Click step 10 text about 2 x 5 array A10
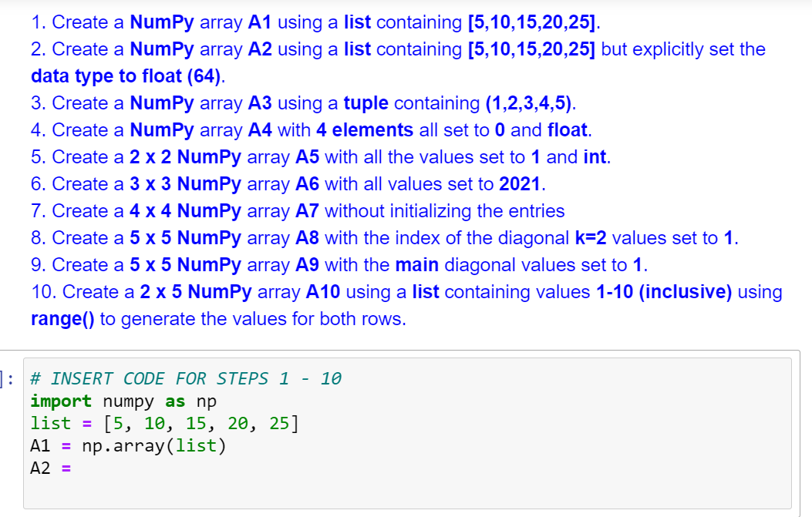 point(406,291)
